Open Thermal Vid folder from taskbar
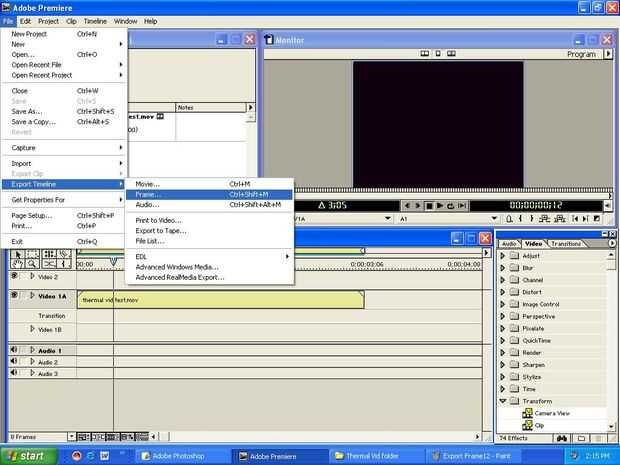620x465 pixels. click(376, 456)
